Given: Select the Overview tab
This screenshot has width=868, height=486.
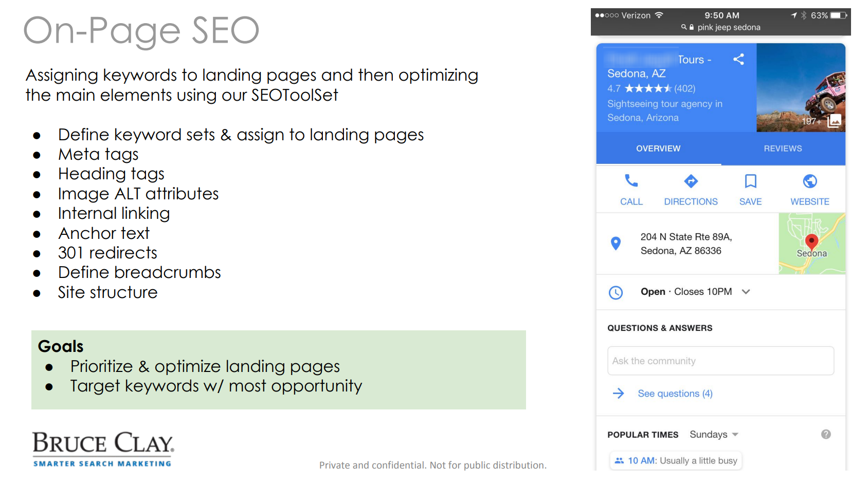Looking at the screenshot, I should point(658,148).
